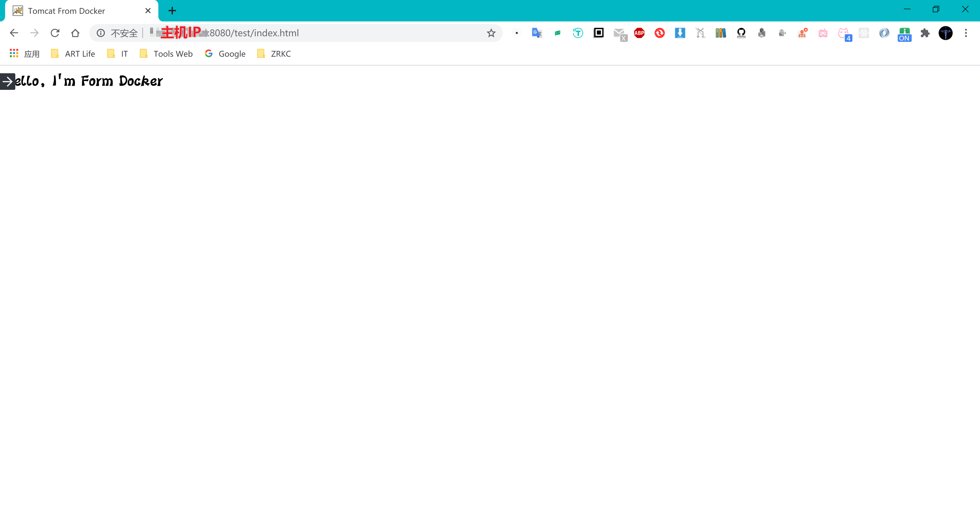Toggle the green ON extension badge

coord(904,34)
